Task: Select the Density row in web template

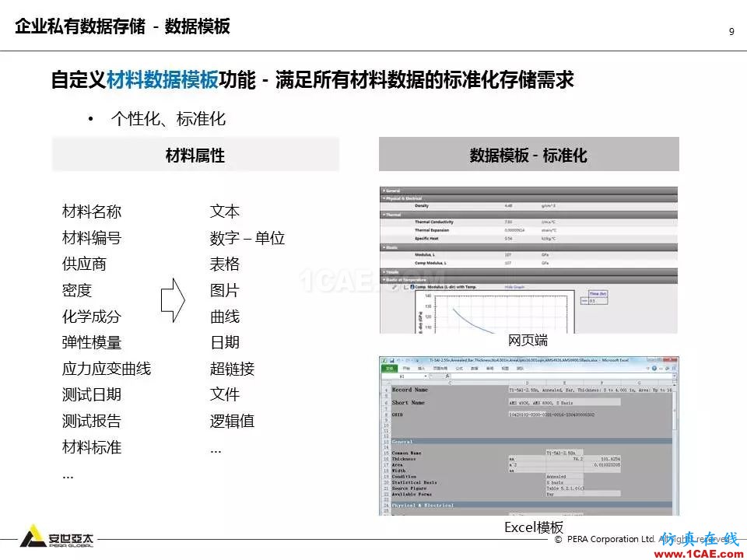Action: tap(528, 206)
